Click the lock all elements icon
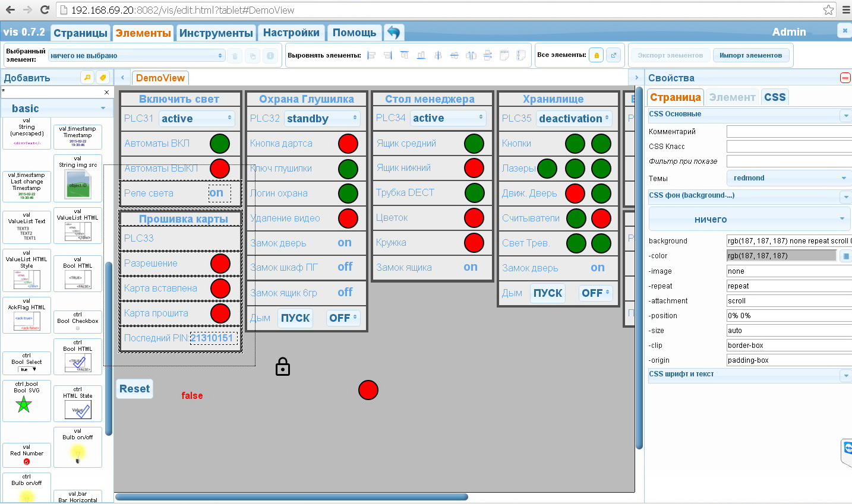Viewport: 852px width, 504px height. tap(597, 55)
